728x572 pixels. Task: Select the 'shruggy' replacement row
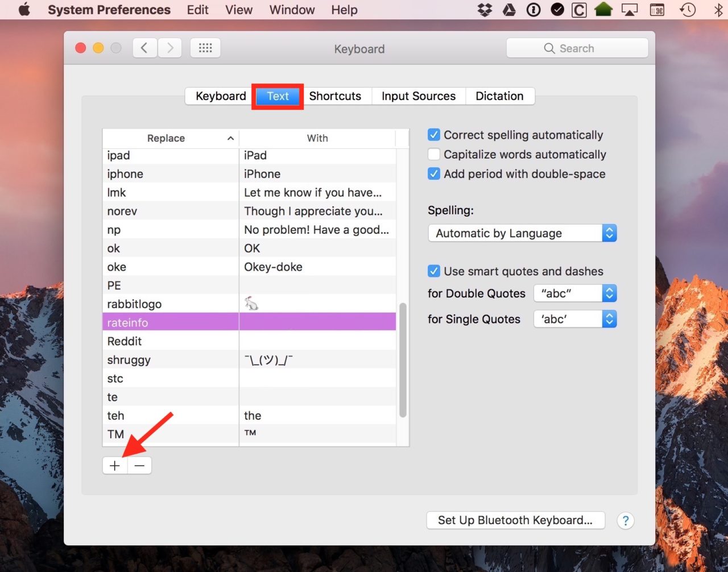tap(249, 360)
